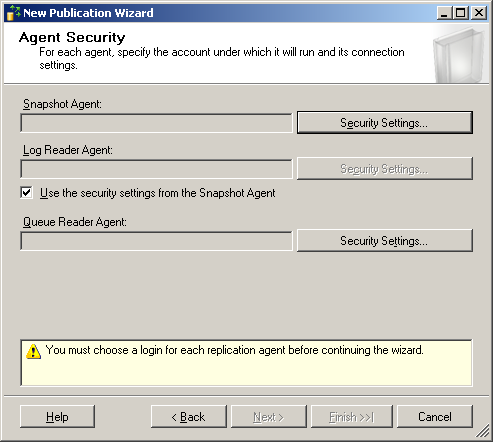Click the Help button

point(57,416)
